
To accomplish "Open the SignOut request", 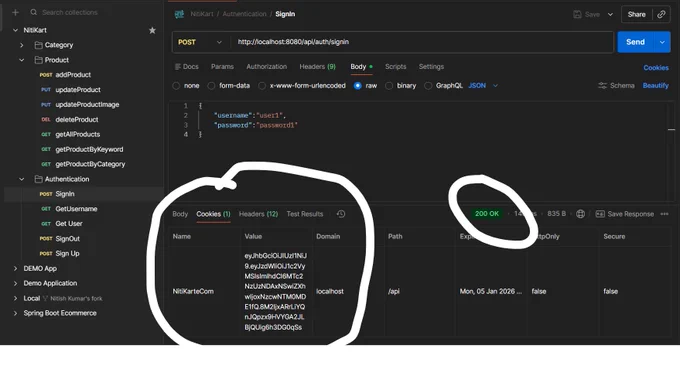I will (x=60, y=238).
